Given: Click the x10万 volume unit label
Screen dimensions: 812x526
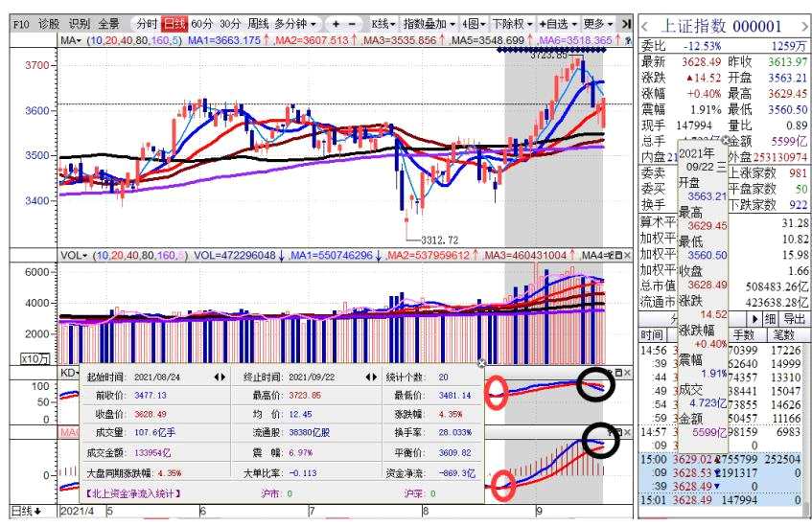Looking at the screenshot, I should click(x=35, y=358).
